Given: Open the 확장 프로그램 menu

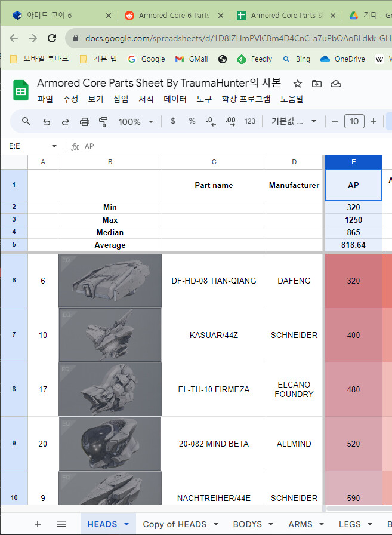Looking at the screenshot, I should [x=246, y=99].
